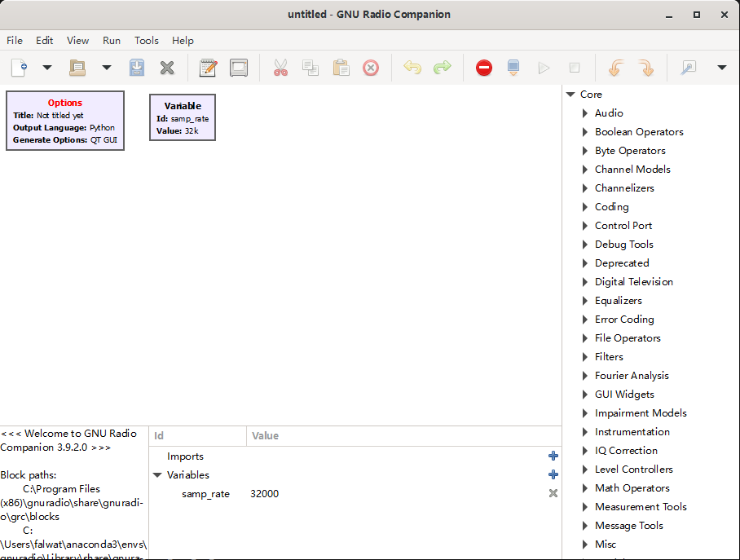Open the File menu
740x560 pixels.
click(x=15, y=41)
